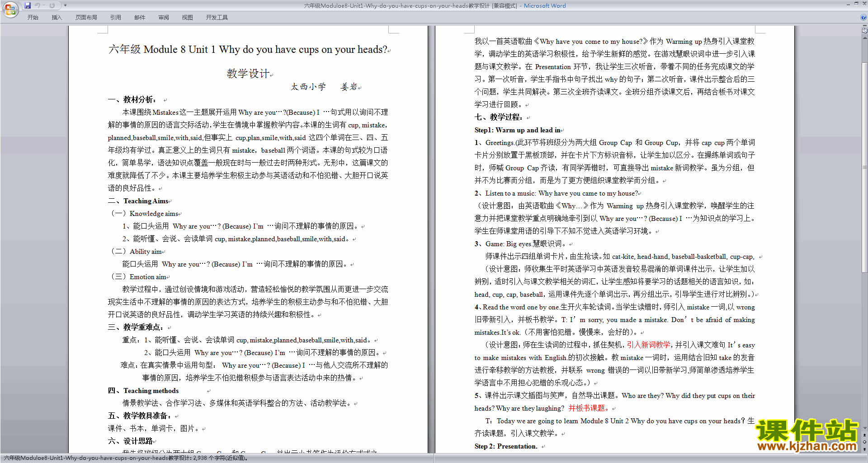Switch to the 引用 tab
This screenshot has width=868, height=463.
[116, 18]
